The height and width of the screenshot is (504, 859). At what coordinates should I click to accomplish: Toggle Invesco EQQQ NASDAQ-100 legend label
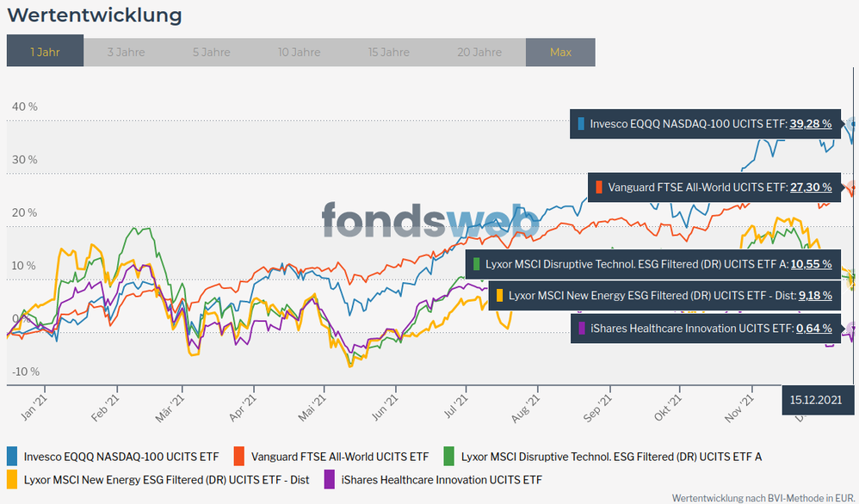(x=121, y=456)
